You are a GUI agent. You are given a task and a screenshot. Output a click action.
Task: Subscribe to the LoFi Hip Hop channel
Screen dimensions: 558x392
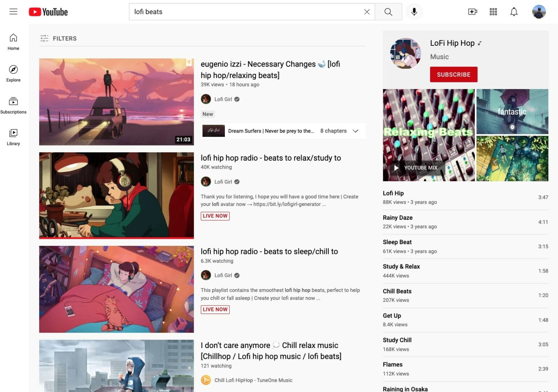[453, 74]
